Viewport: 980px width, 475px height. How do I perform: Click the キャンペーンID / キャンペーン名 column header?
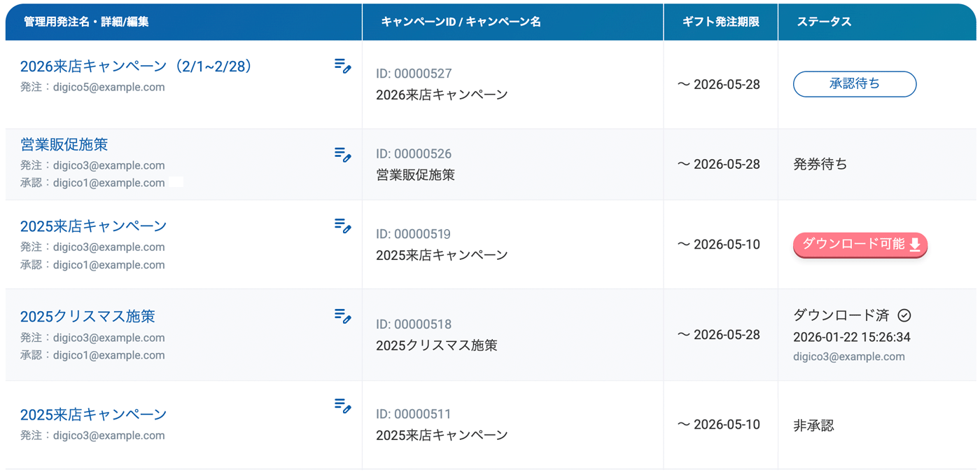(x=461, y=22)
